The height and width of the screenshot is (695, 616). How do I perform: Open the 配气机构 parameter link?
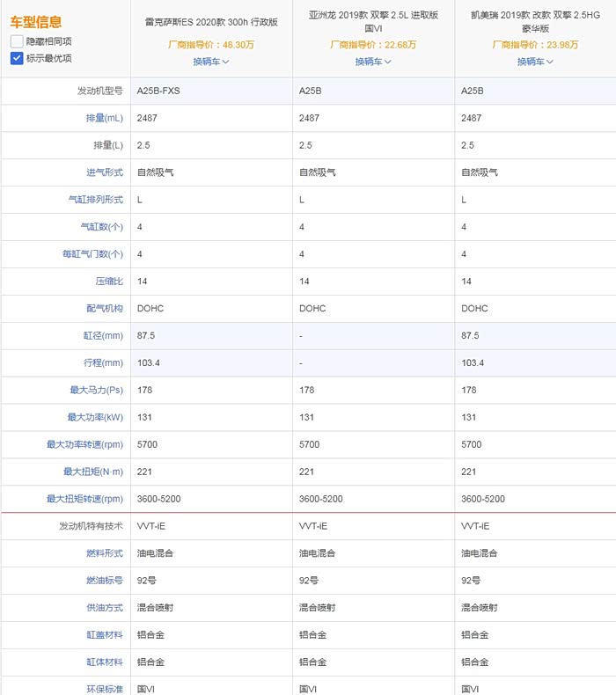tap(106, 309)
